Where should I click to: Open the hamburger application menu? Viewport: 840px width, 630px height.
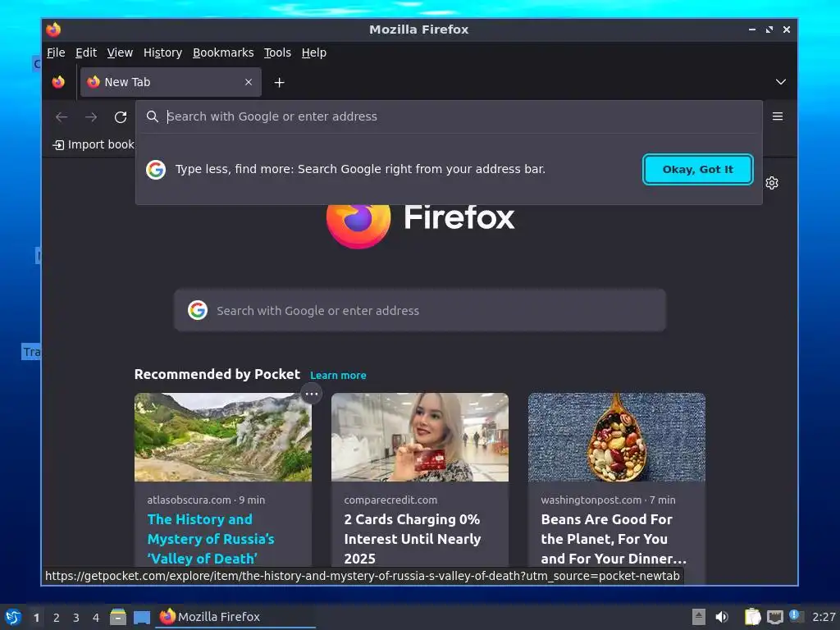[x=778, y=116]
